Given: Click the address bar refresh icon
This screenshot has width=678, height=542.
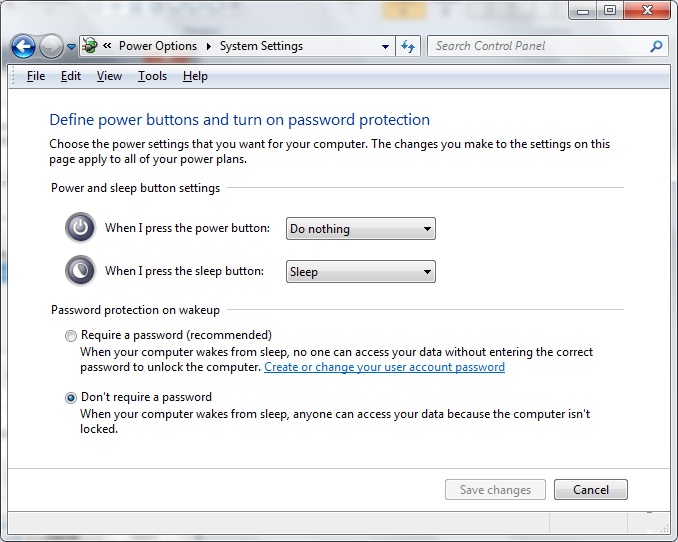Looking at the screenshot, I should click(408, 46).
